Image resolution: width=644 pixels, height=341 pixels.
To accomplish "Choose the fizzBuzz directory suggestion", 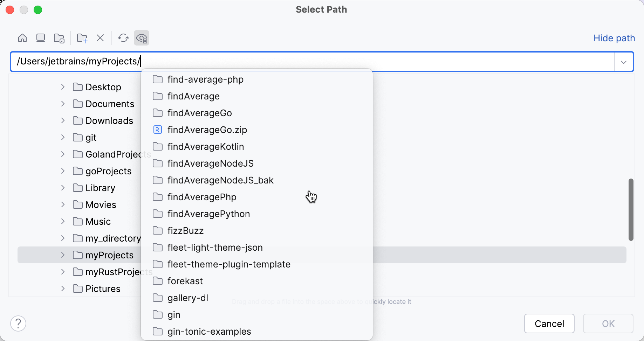I will [x=185, y=230].
